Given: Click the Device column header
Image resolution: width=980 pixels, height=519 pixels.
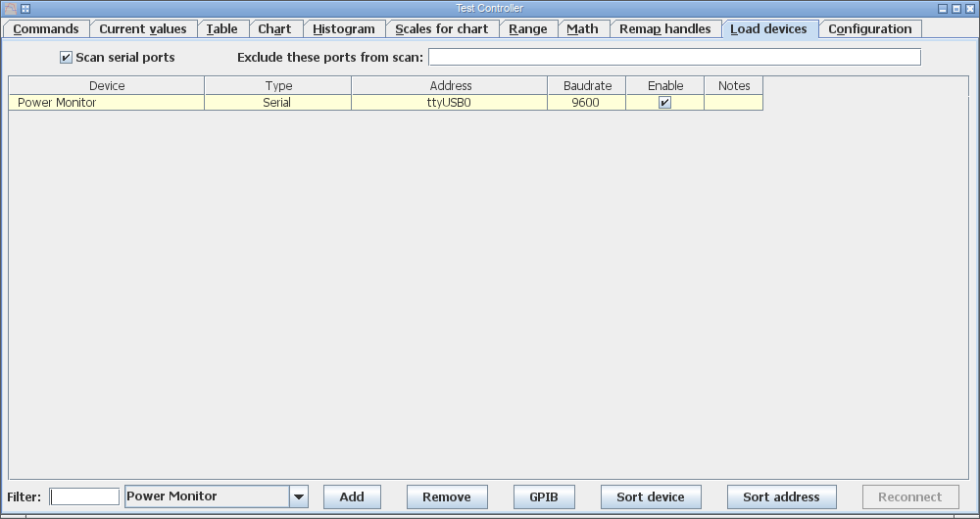Looking at the screenshot, I should coord(107,85).
